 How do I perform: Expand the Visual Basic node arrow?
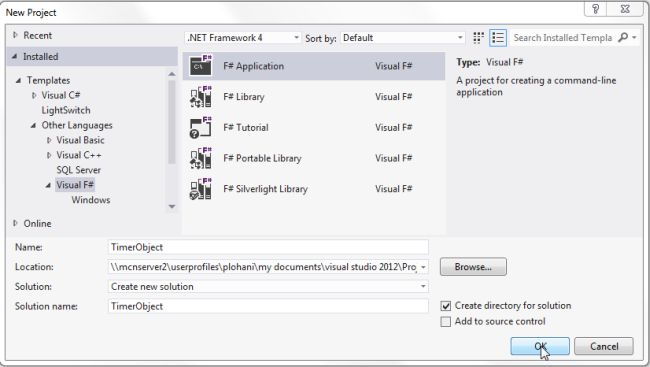point(49,140)
